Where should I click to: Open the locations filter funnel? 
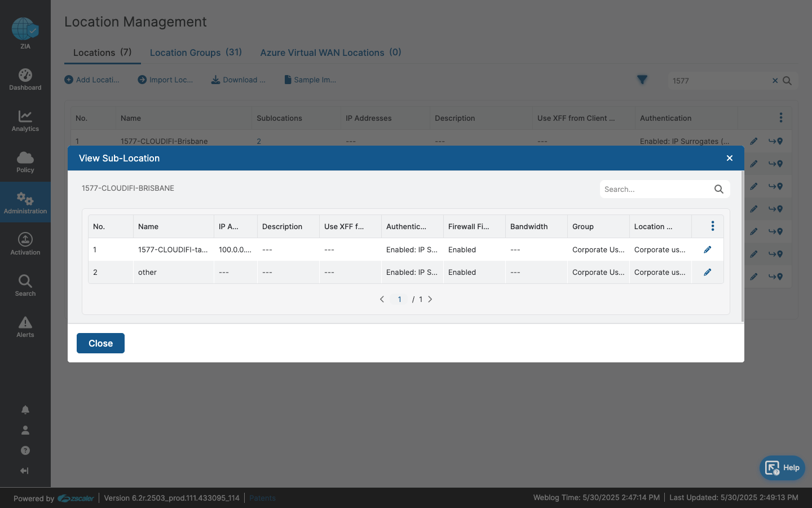coord(642,80)
